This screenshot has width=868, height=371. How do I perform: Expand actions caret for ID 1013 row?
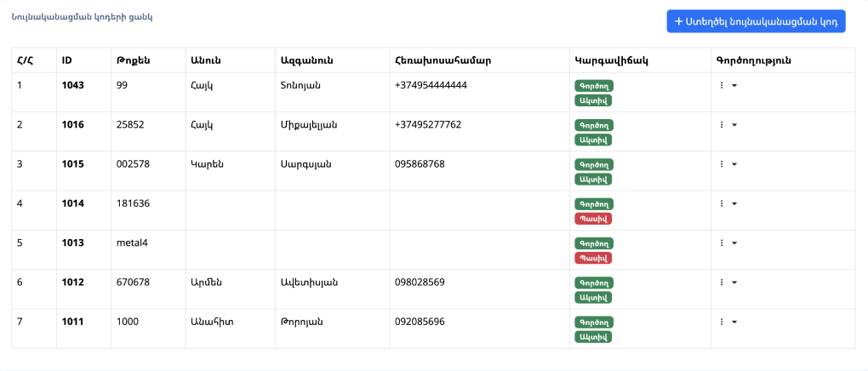click(x=734, y=243)
